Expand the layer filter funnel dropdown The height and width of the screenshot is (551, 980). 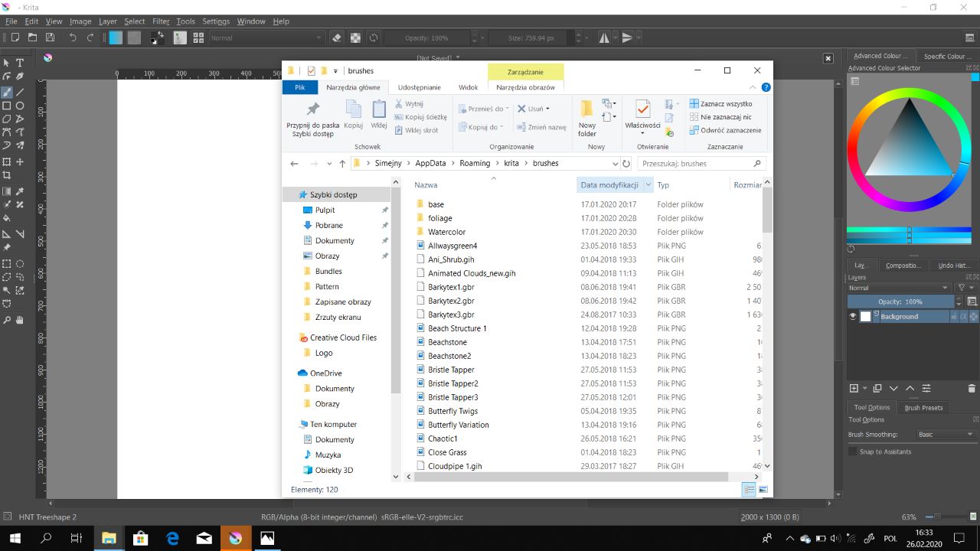[x=966, y=288]
